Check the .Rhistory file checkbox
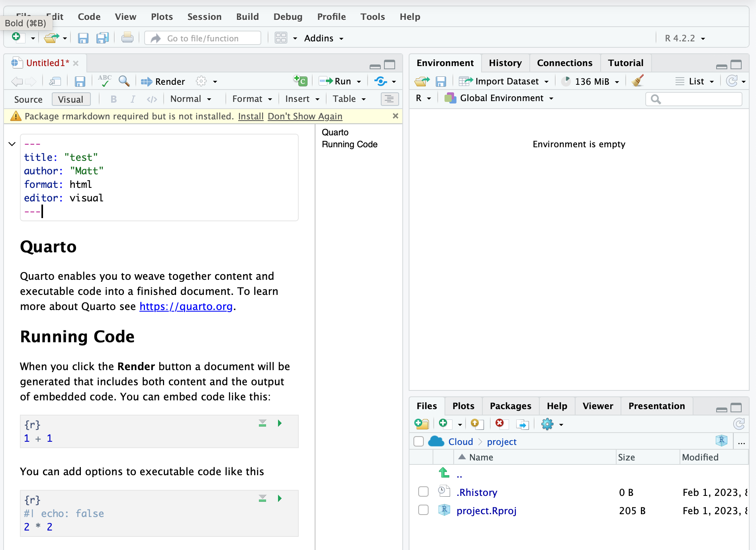756x550 pixels. [423, 492]
